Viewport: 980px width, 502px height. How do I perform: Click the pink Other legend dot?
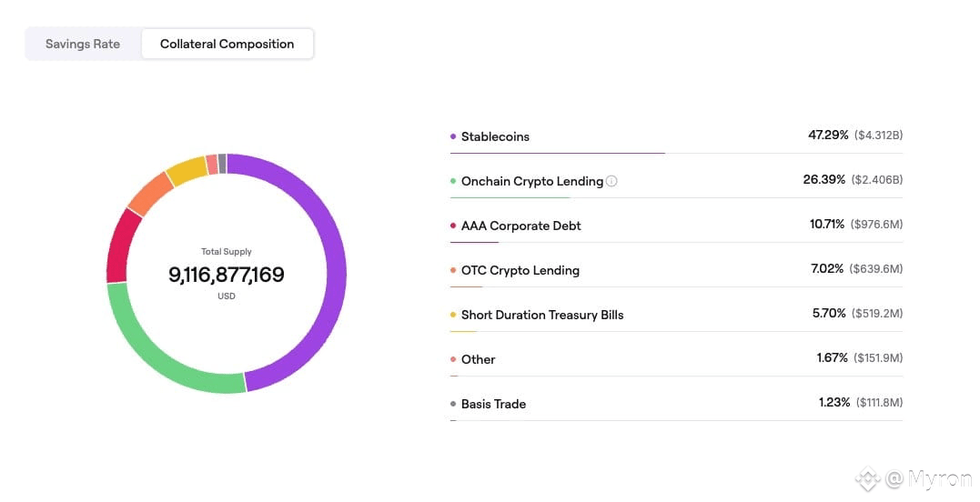(453, 359)
